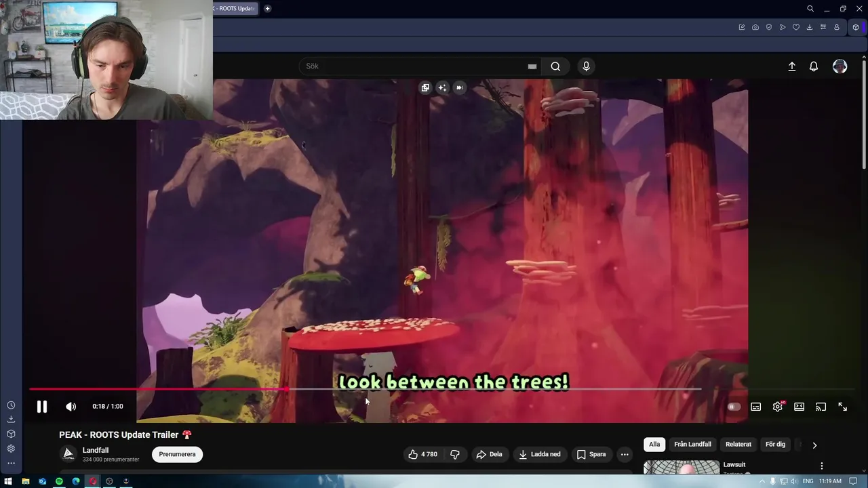
Task: Toggle the autoplay switch in the player
Action: 734,407
